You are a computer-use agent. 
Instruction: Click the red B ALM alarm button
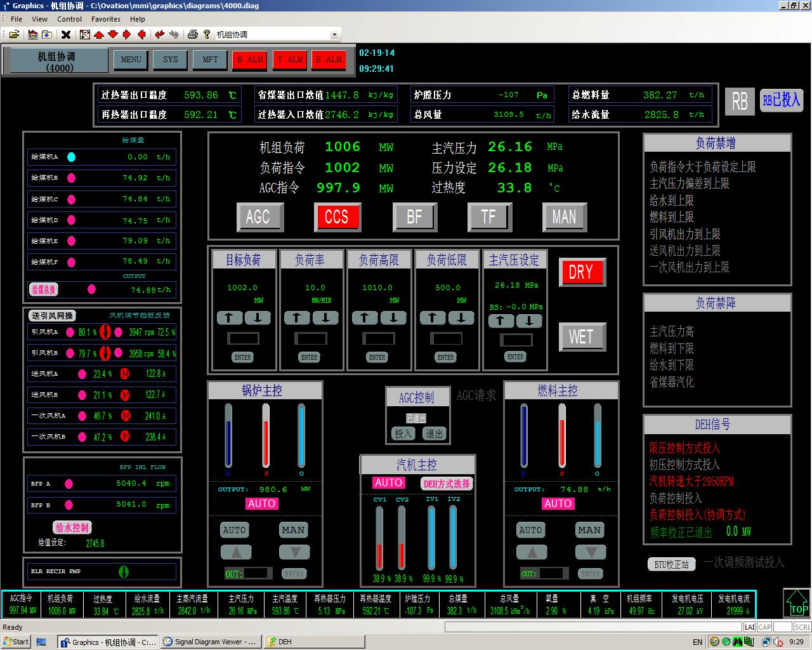tap(250, 60)
